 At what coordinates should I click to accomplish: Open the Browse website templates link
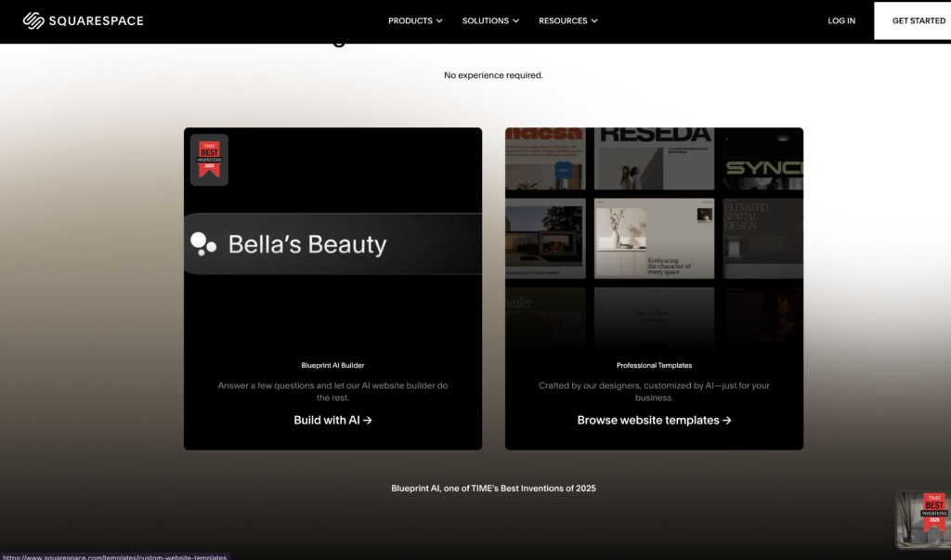648,420
